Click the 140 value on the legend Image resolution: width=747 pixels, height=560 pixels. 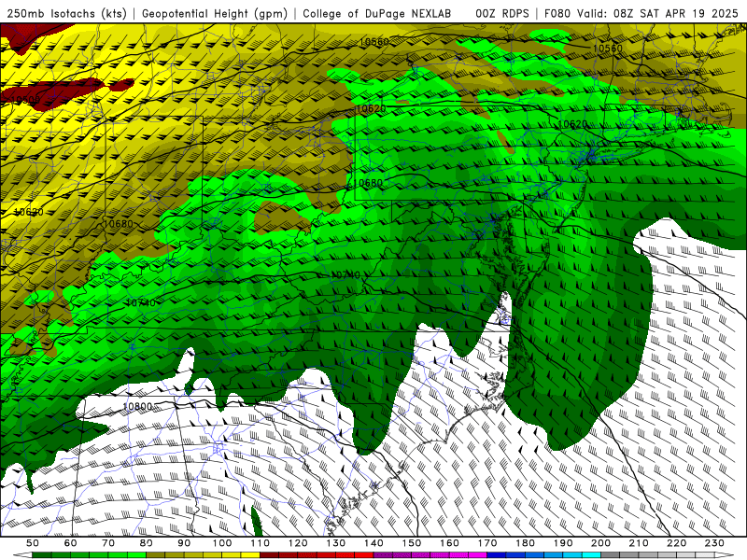[x=373, y=543]
